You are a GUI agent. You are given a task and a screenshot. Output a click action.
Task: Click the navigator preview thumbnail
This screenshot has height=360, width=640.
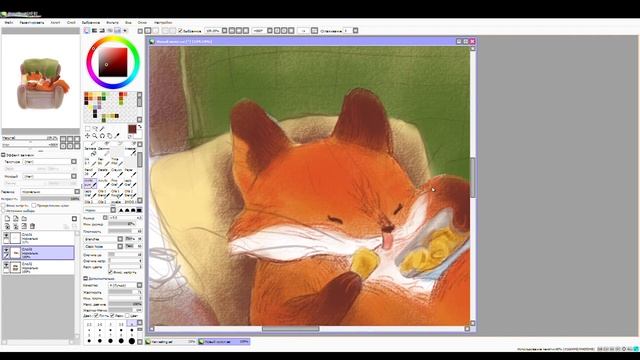[x=41, y=82]
